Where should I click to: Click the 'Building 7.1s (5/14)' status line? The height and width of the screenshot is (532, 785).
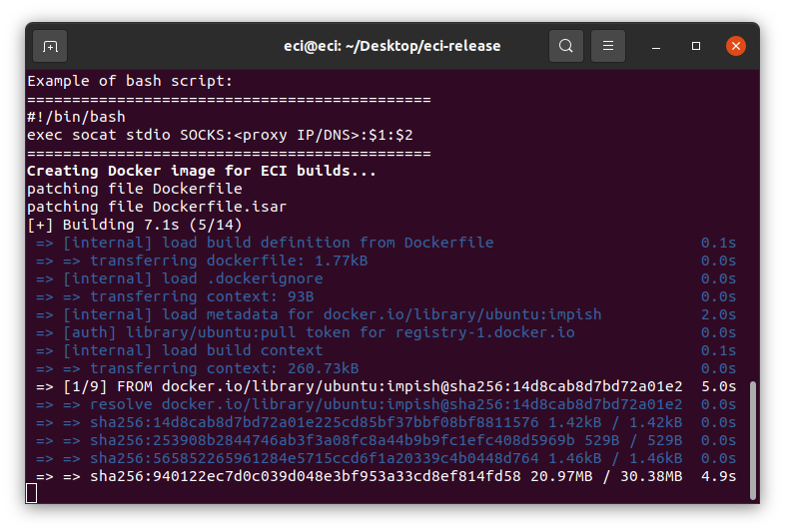click(135, 225)
